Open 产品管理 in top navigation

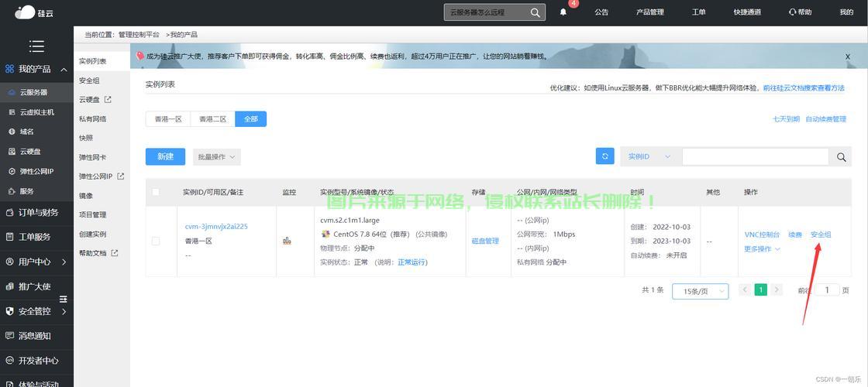pos(650,12)
